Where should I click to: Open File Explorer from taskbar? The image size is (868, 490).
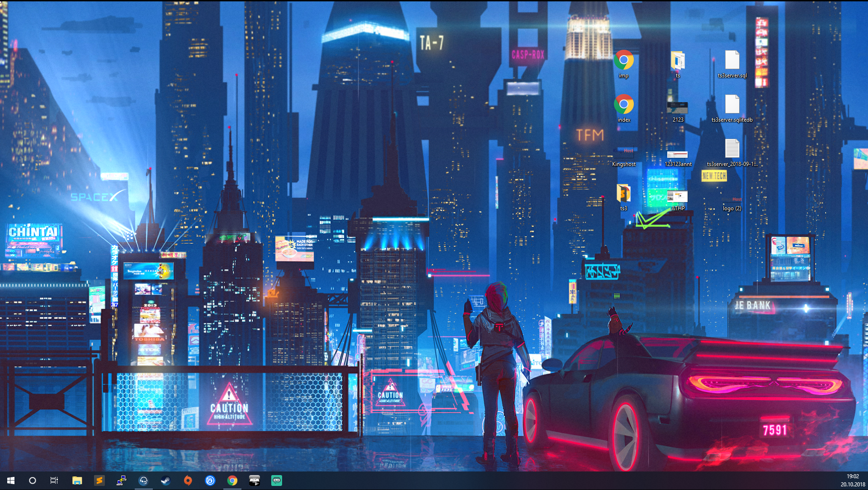[77, 481]
